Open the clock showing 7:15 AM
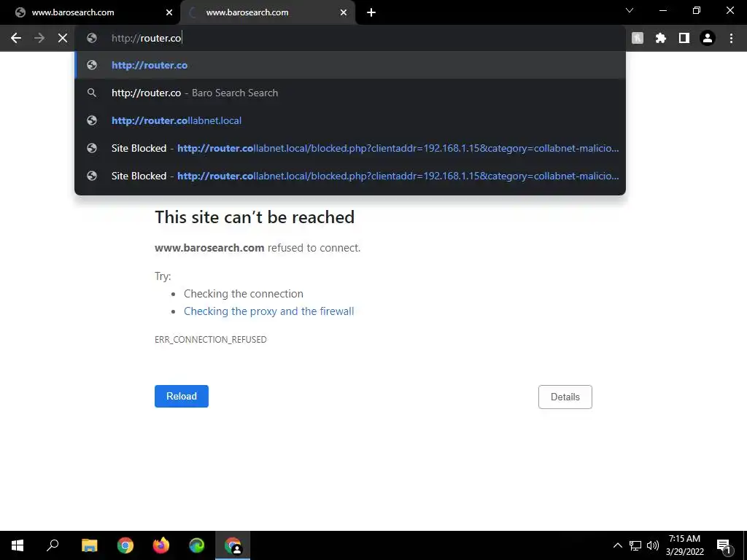The height and width of the screenshot is (560, 747). point(684,545)
